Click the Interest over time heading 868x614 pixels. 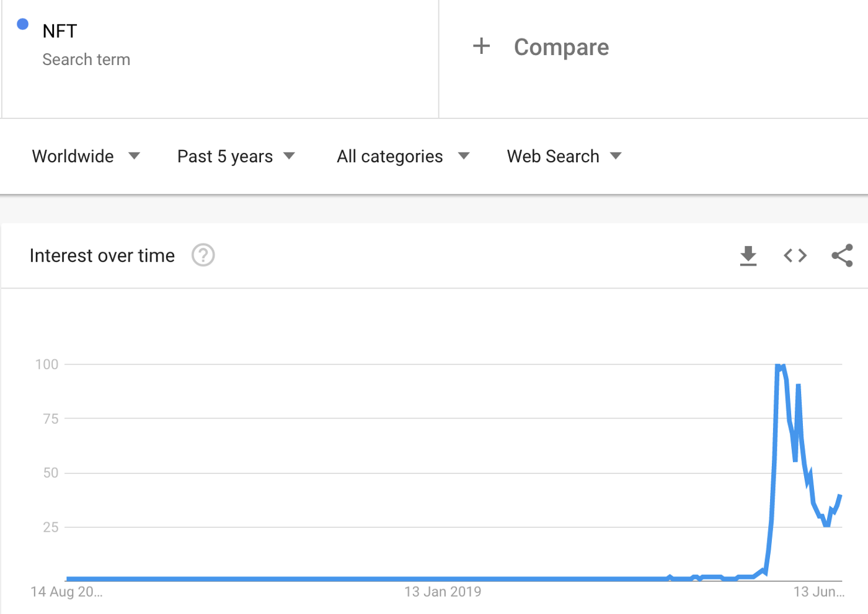click(x=102, y=255)
